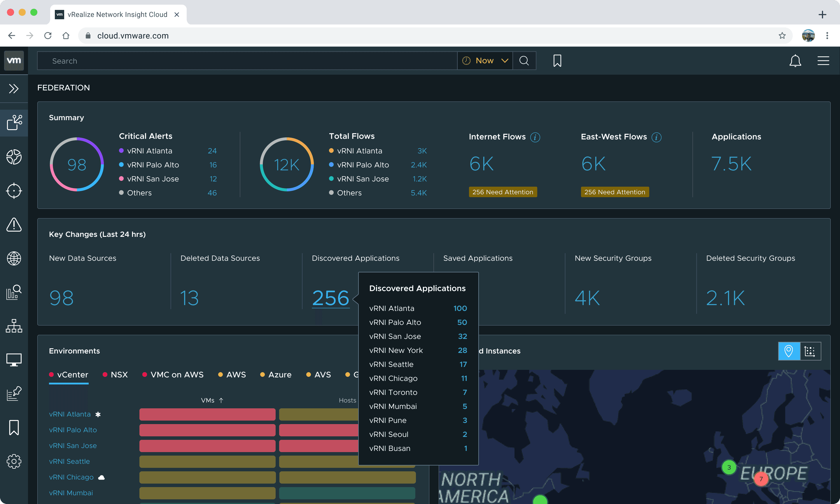This screenshot has height=504, width=840.
Task: Click vRNI Toronto row in popup
Action: pyautogui.click(x=418, y=392)
